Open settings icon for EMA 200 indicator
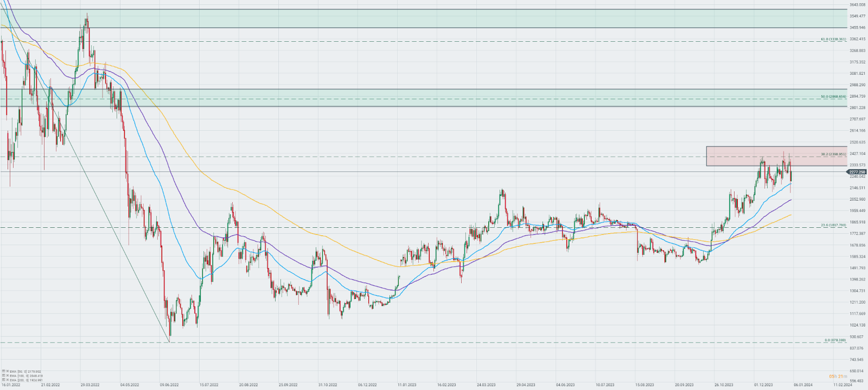Screen dimensions: 868x390 (x=4, y=380)
